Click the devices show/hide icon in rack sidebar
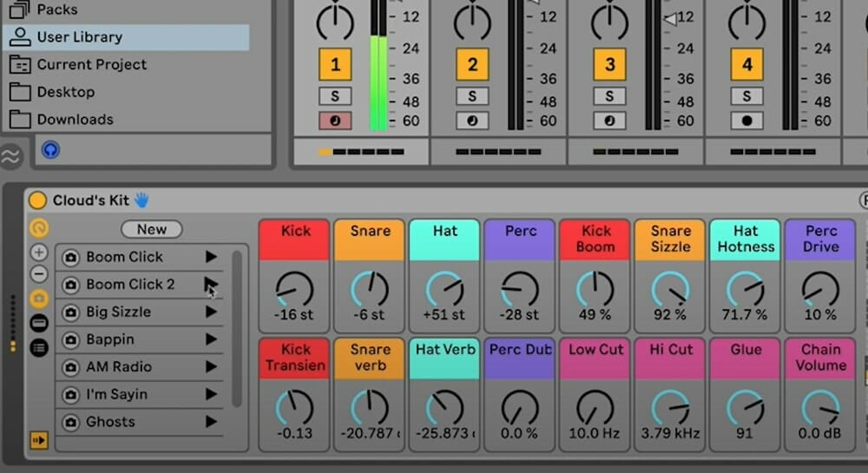The width and height of the screenshot is (868, 473). [x=39, y=347]
